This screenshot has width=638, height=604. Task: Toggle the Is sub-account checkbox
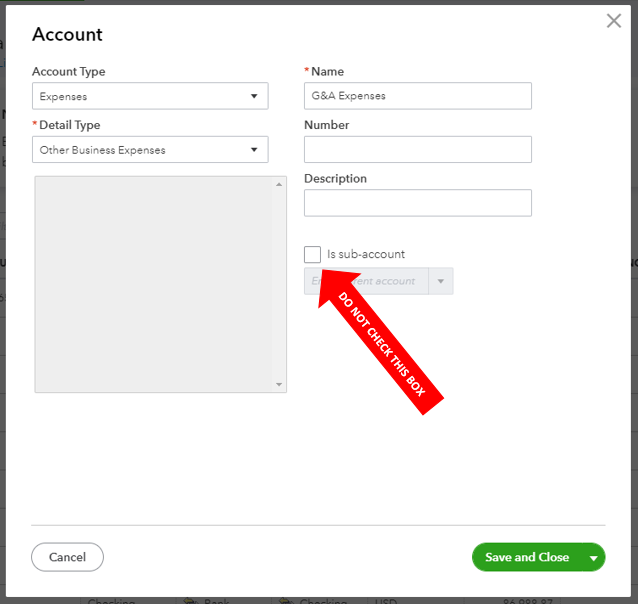312,254
